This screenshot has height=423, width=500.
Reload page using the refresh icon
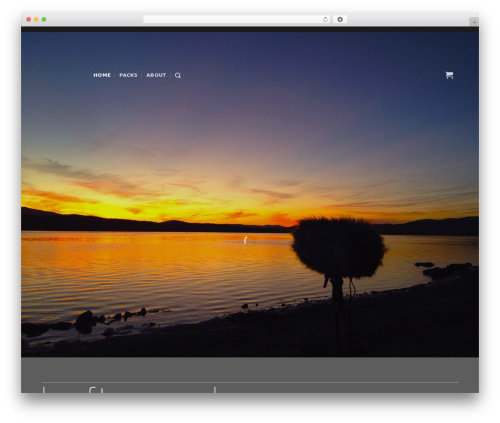click(325, 19)
